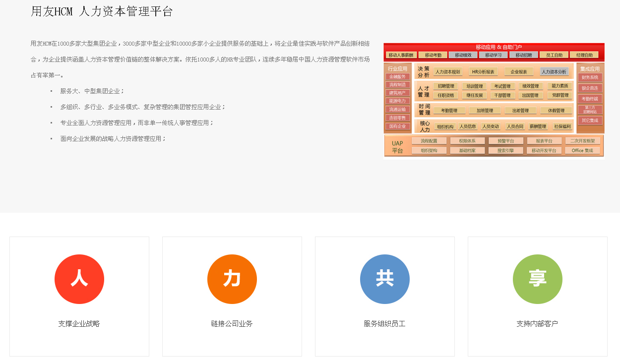Click the 社保福利 box
The image size is (620, 364).
562,127
